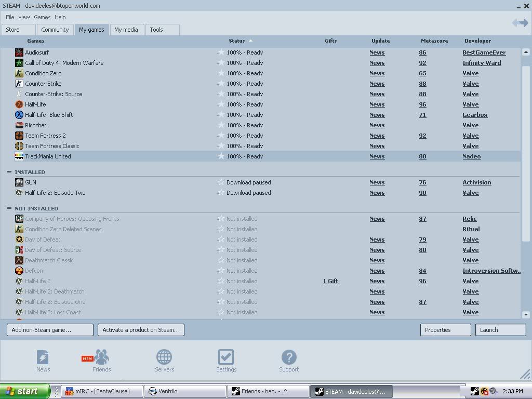This screenshot has height=399, width=532.
Task: Click the Ricochet game icon
Action: [x=19, y=125]
